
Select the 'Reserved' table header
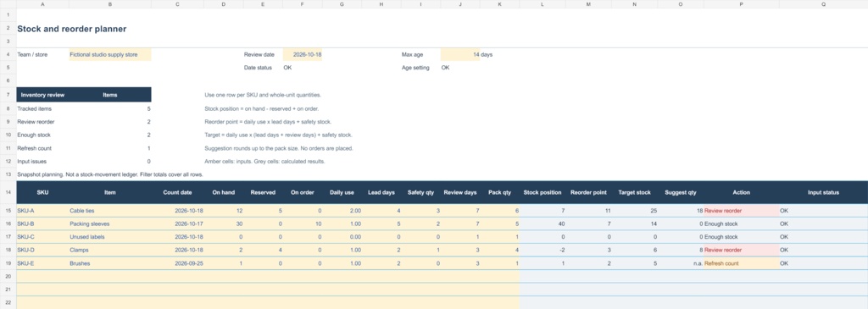(x=263, y=192)
